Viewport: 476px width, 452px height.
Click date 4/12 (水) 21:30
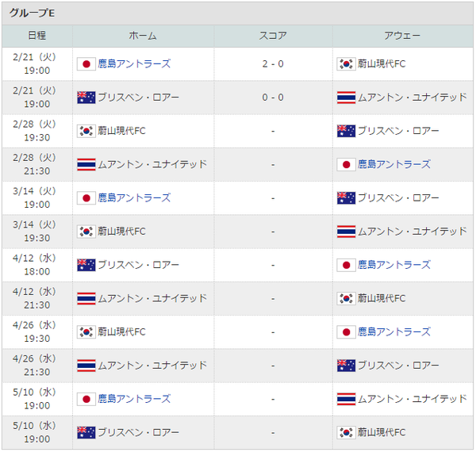pyautogui.click(x=36, y=299)
